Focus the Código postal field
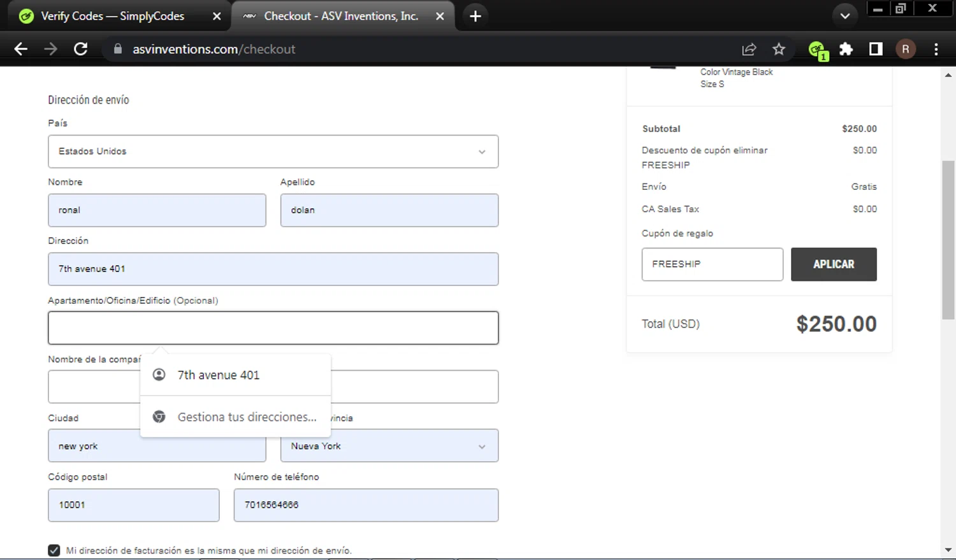Viewport: 956px width, 560px height. [134, 505]
